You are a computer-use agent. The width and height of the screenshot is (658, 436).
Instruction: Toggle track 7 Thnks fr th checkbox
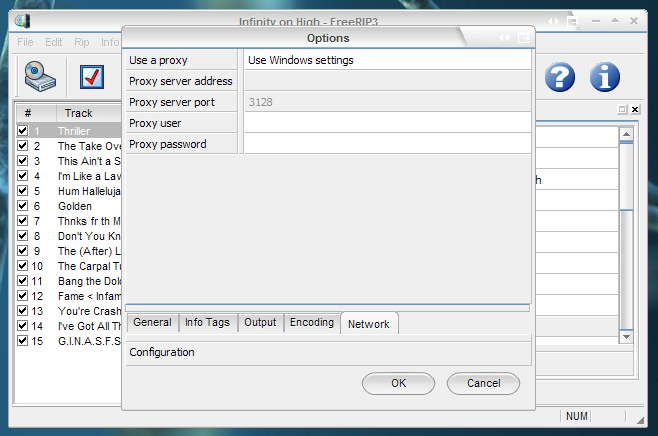(23, 221)
